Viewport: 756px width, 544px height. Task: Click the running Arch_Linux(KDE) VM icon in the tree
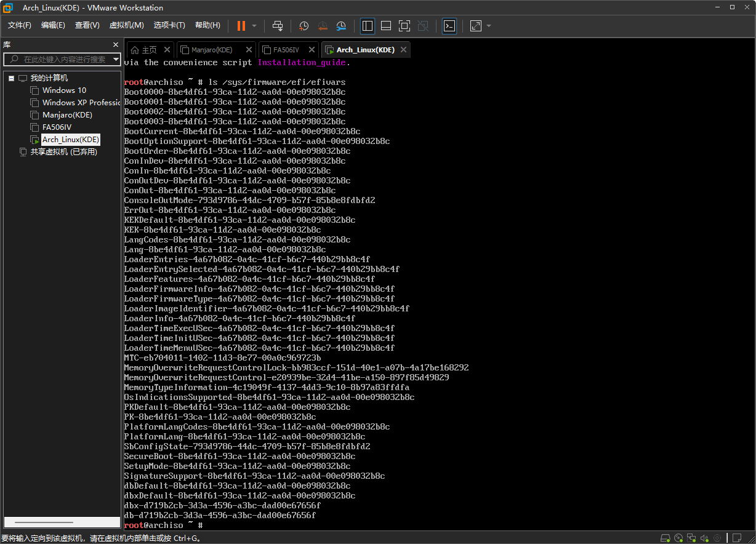pos(34,140)
